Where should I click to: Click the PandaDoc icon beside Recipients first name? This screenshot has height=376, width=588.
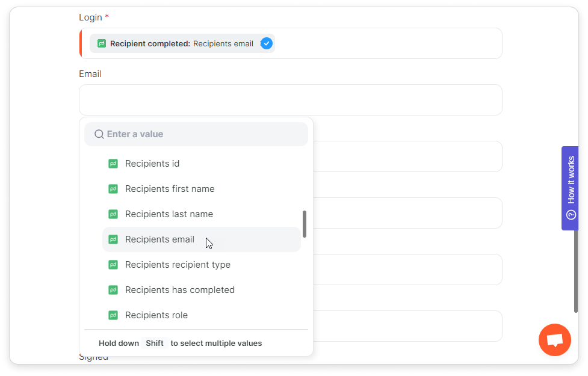(113, 189)
